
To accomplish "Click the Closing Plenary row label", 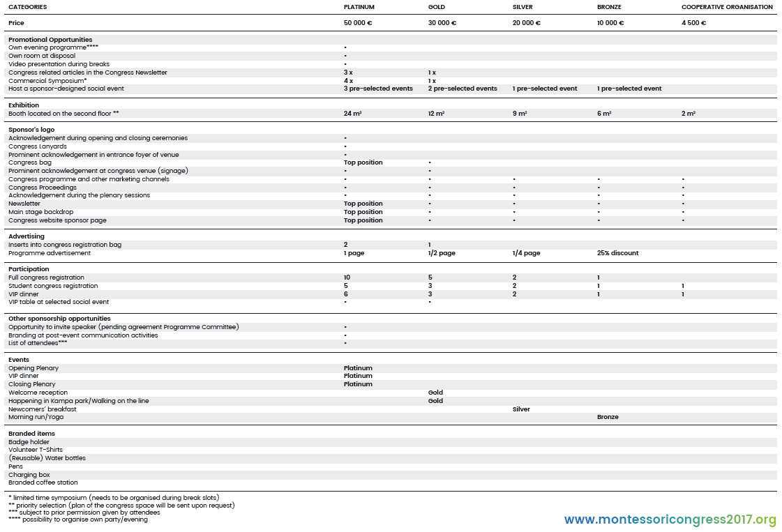I will pos(32,384).
